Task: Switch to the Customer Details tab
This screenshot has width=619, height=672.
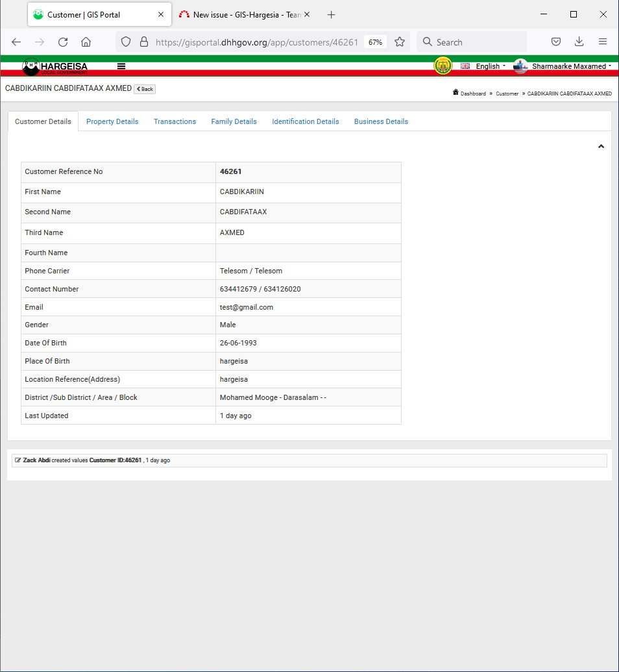Action: pos(43,121)
